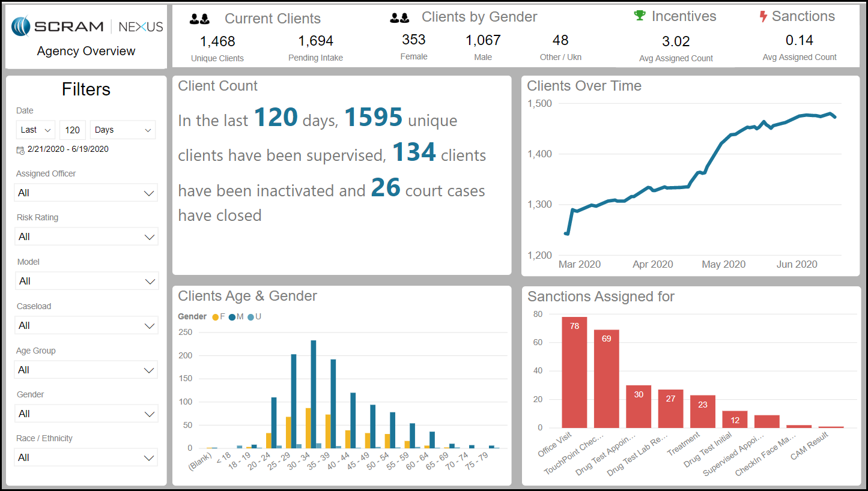Click the green Incentives trophy icon
This screenshot has height=491, width=868.
(640, 16)
